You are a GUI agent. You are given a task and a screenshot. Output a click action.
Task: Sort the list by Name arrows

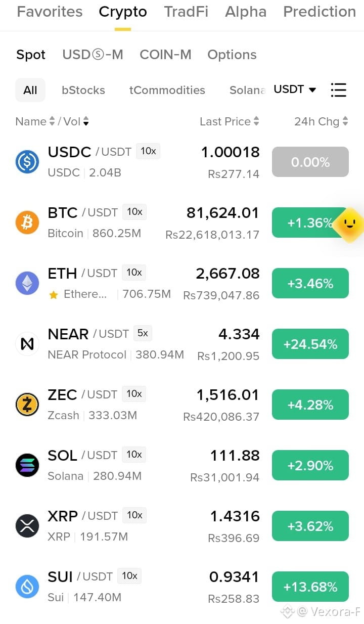(x=51, y=121)
